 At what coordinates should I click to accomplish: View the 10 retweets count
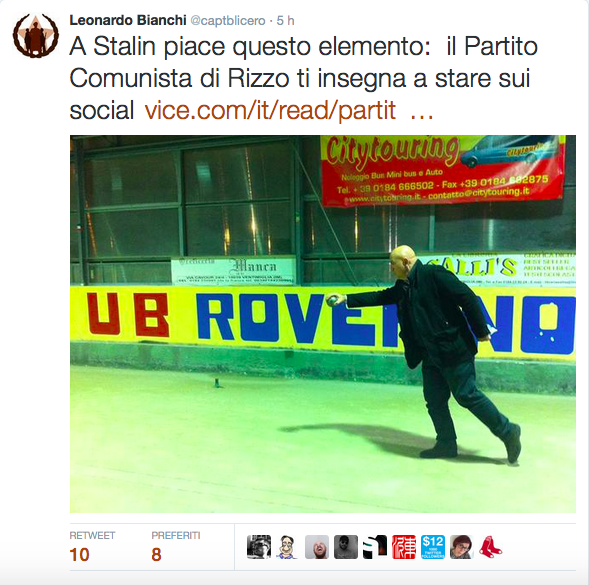tap(79, 555)
